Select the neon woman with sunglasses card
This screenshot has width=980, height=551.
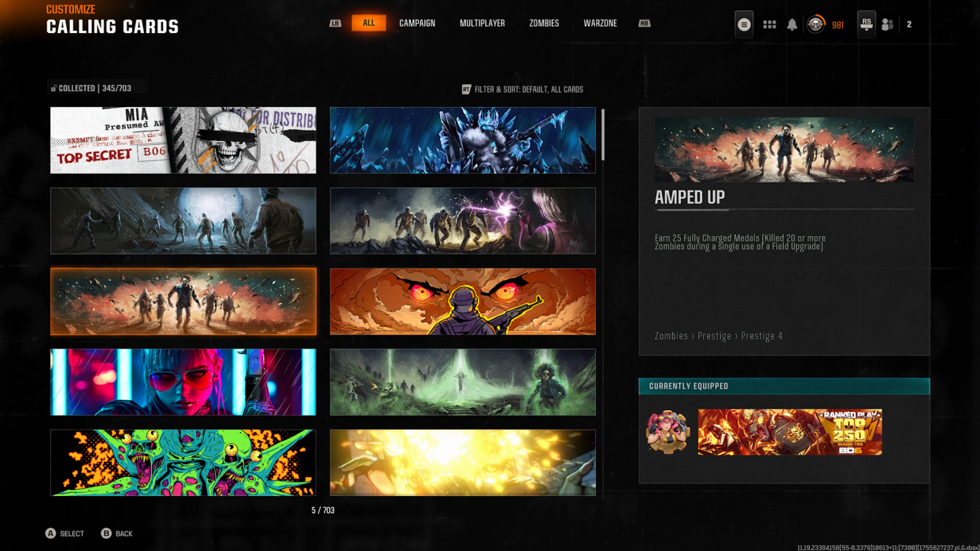point(183,382)
